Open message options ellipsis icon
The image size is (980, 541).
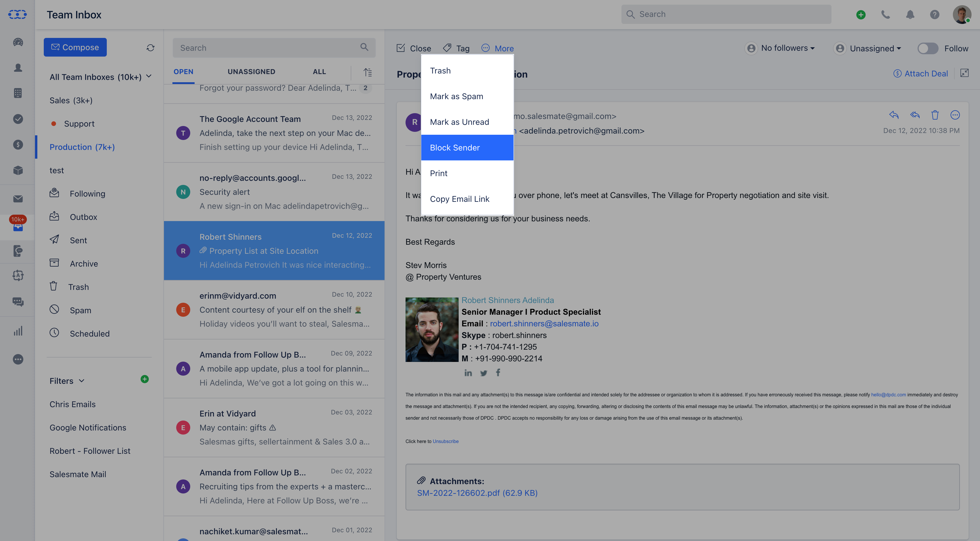click(x=955, y=115)
